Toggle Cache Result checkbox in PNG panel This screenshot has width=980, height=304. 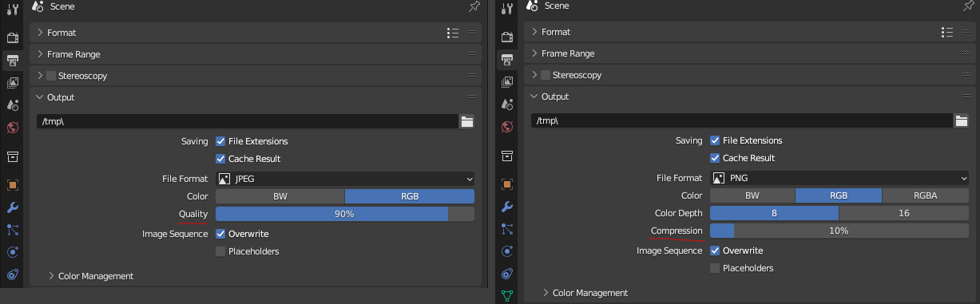pos(715,158)
